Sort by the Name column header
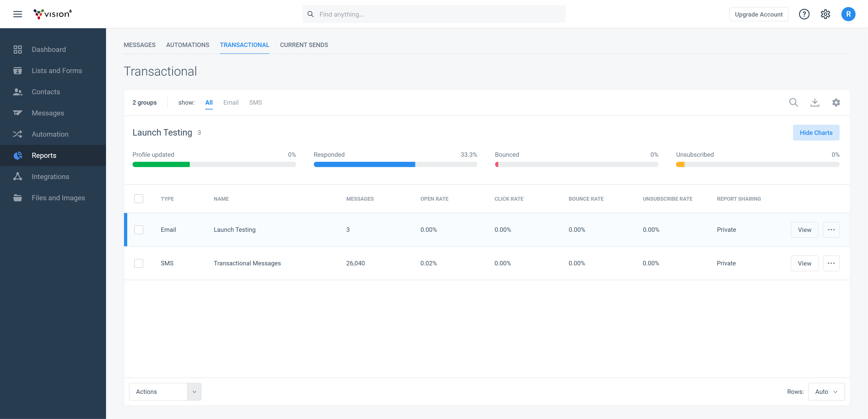 pos(221,199)
